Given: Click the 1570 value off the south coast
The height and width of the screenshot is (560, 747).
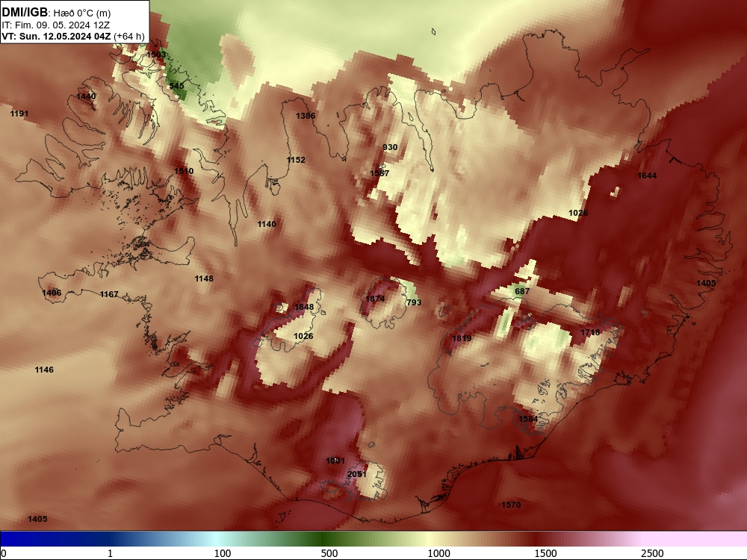Looking at the screenshot, I should (x=511, y=505).
